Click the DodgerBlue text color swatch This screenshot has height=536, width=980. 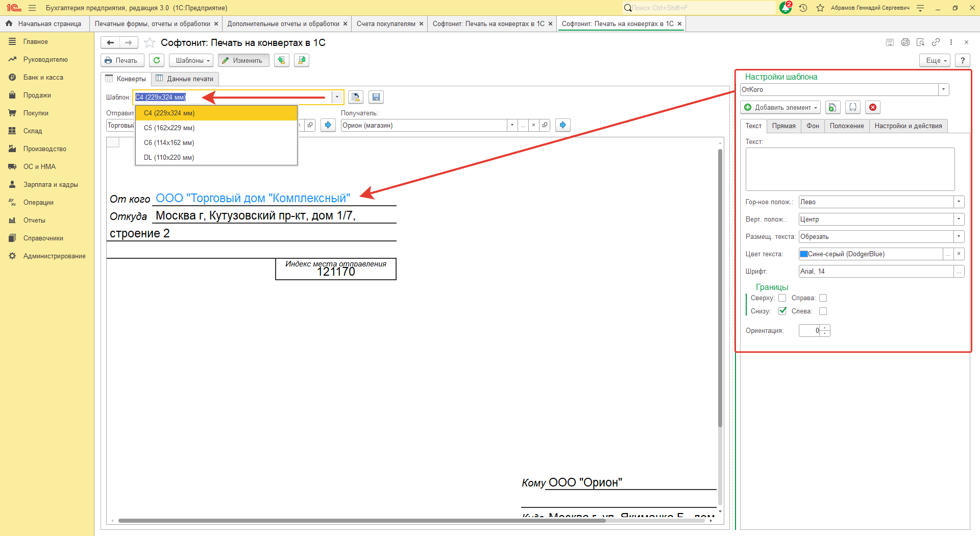803,254
